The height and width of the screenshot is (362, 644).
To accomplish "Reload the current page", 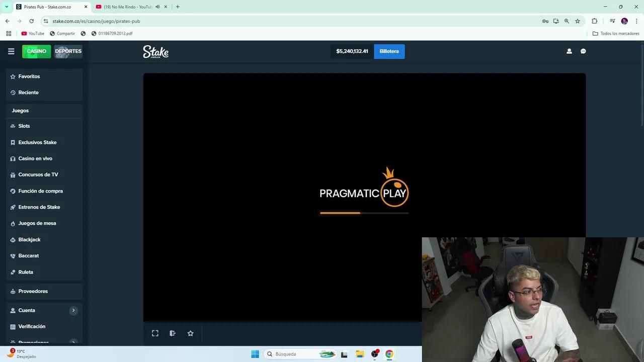I will (31, 21).
